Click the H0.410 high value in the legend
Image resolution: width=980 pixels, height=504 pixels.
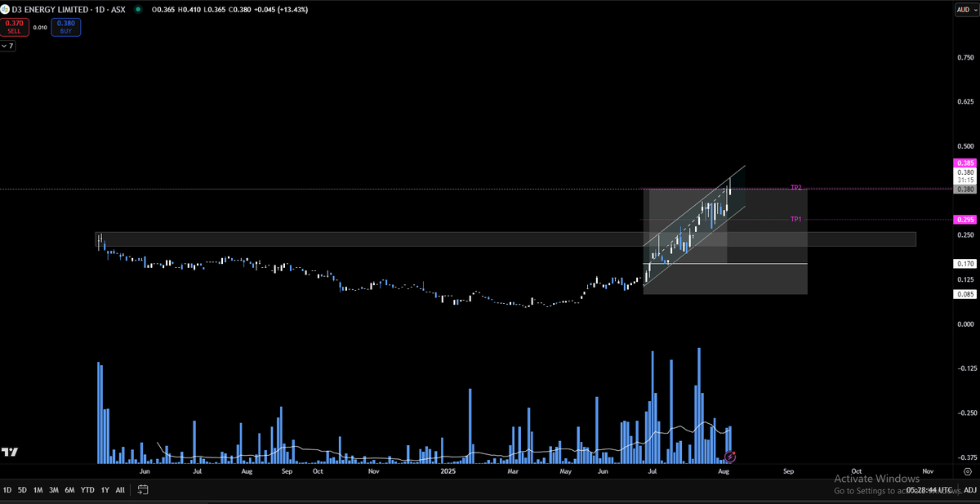click(191, 9)
